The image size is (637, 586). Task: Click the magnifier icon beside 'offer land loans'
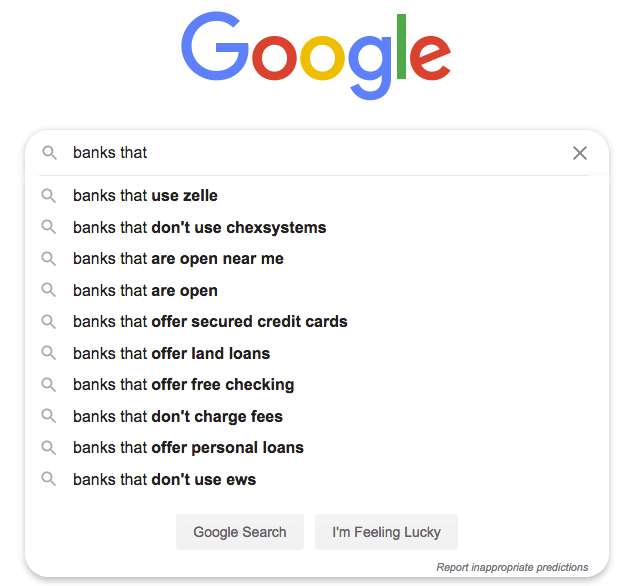[49, 353]
